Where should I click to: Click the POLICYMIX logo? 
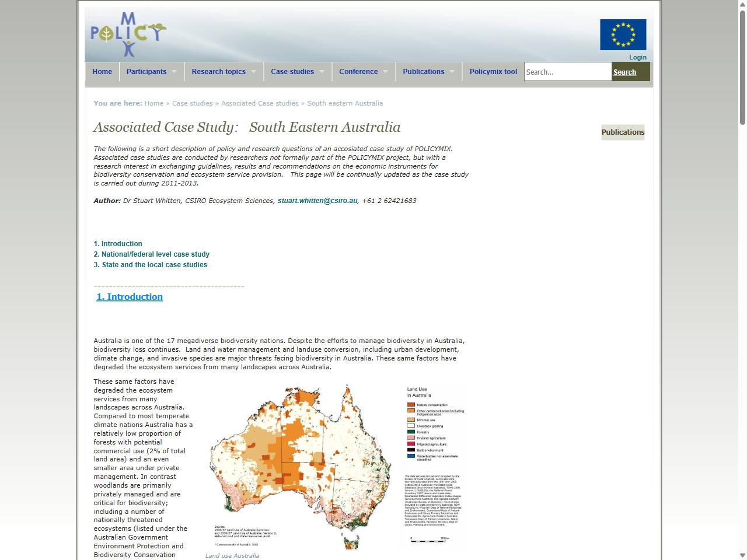pos(128,35)
